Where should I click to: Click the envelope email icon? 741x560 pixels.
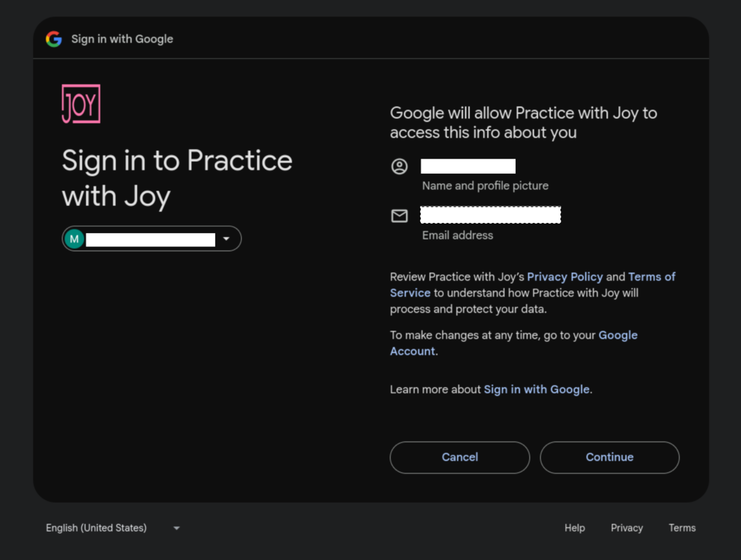pyautogui.click(x=399, y=216)
